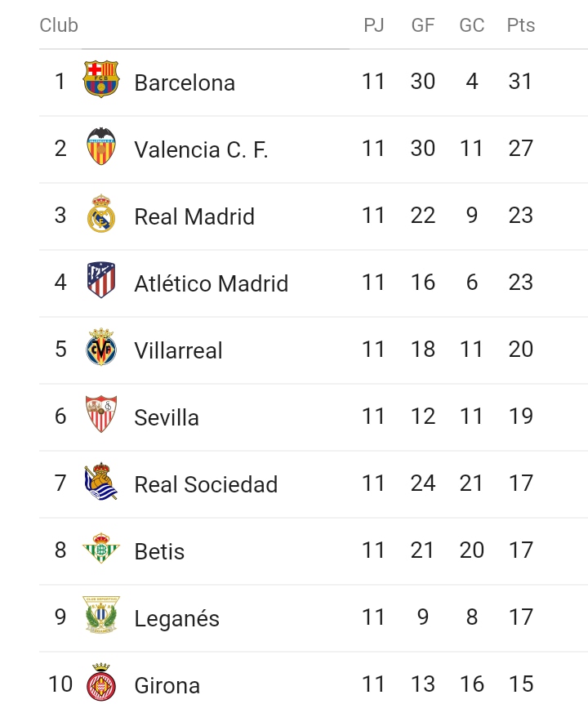Select the Pts column header
The image size is (588, 704).
point(521,25)
